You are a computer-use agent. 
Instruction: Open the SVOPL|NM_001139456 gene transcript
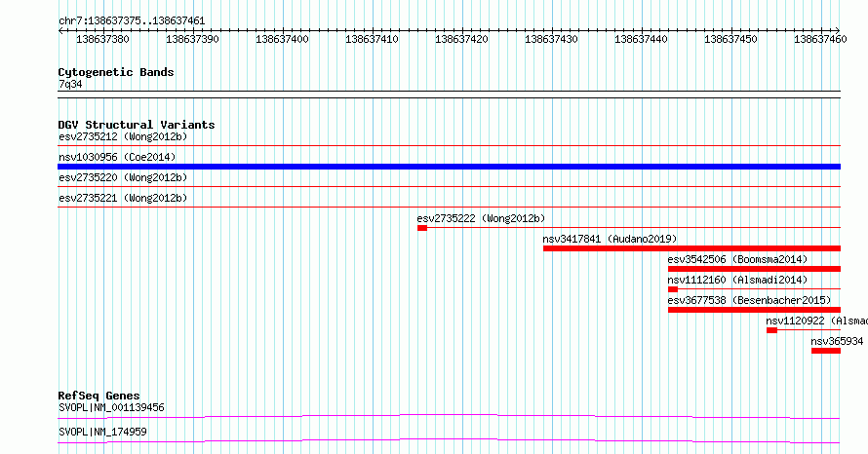(111, 407)
